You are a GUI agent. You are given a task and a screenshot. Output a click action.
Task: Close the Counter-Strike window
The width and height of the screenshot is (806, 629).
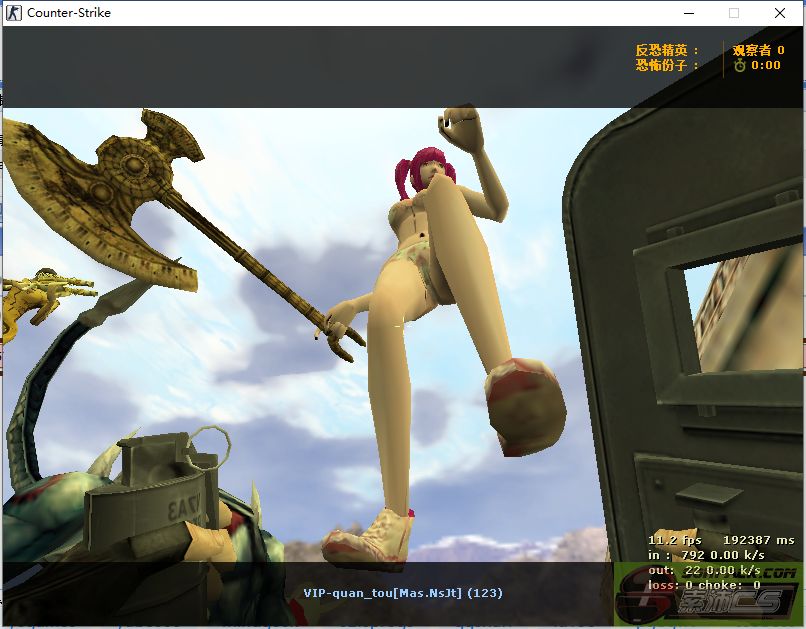tap(780, 13)
